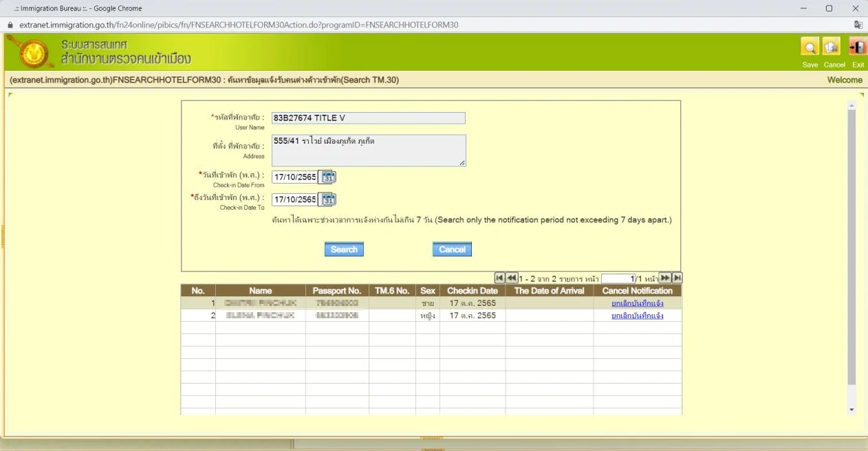Click the Welcome text in header bar
Screen dimensions: 868x451
click(x=845, y=80)
